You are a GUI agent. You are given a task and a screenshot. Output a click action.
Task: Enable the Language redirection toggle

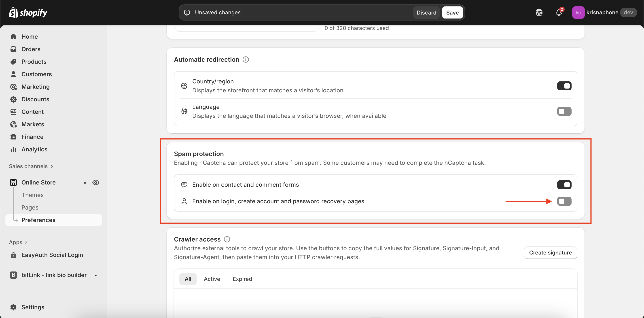coord(564,112)
